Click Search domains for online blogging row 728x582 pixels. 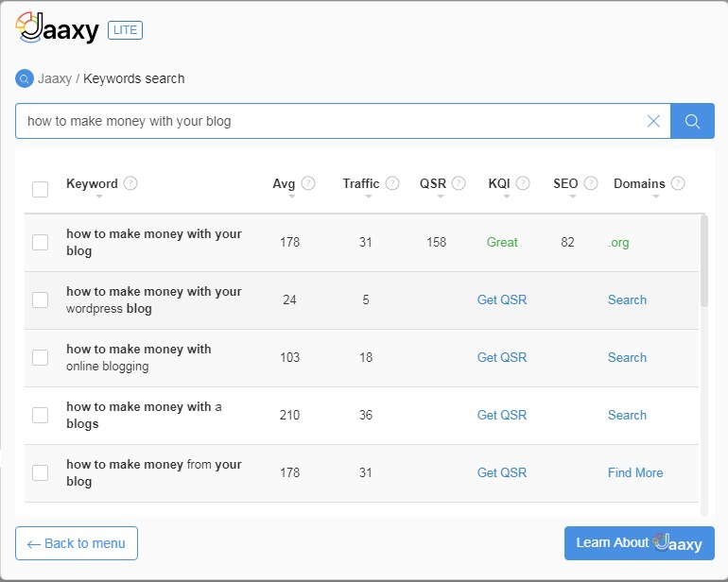(x=627, y=357)
